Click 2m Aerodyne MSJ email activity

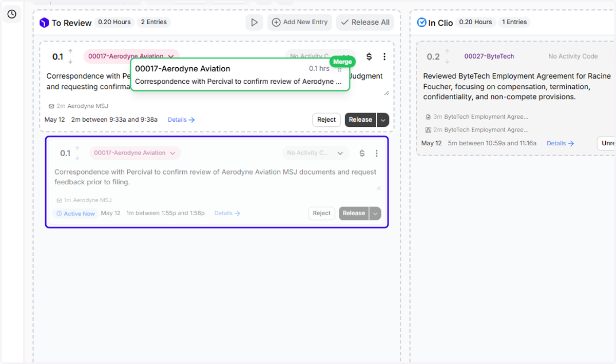pos(78,106)
